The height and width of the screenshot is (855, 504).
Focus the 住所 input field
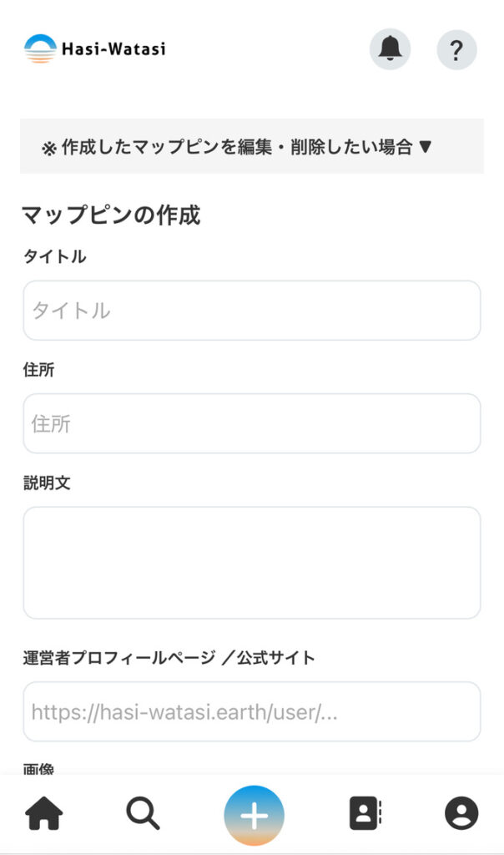[x=252, y=423]
